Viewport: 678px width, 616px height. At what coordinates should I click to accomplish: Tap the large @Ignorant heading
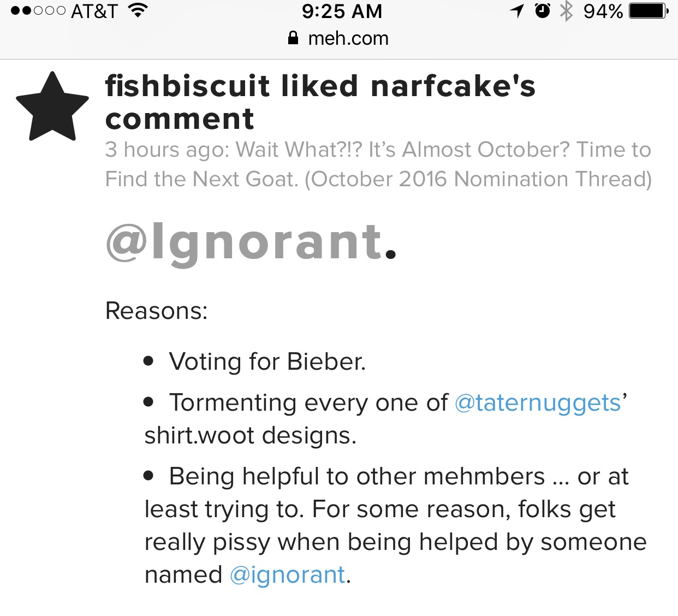tap(251, 242)
